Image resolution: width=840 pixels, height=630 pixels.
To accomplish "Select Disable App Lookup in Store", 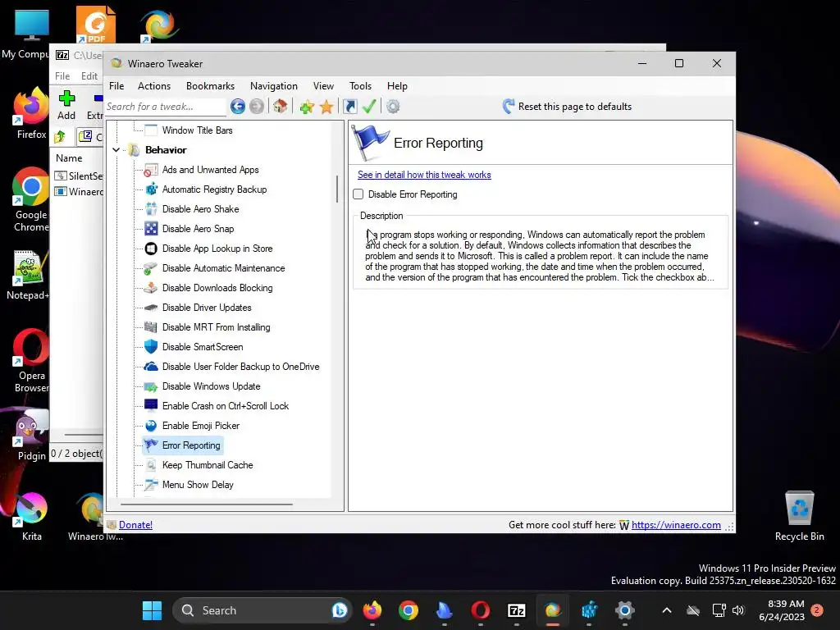I will click(x=217, y=249).
